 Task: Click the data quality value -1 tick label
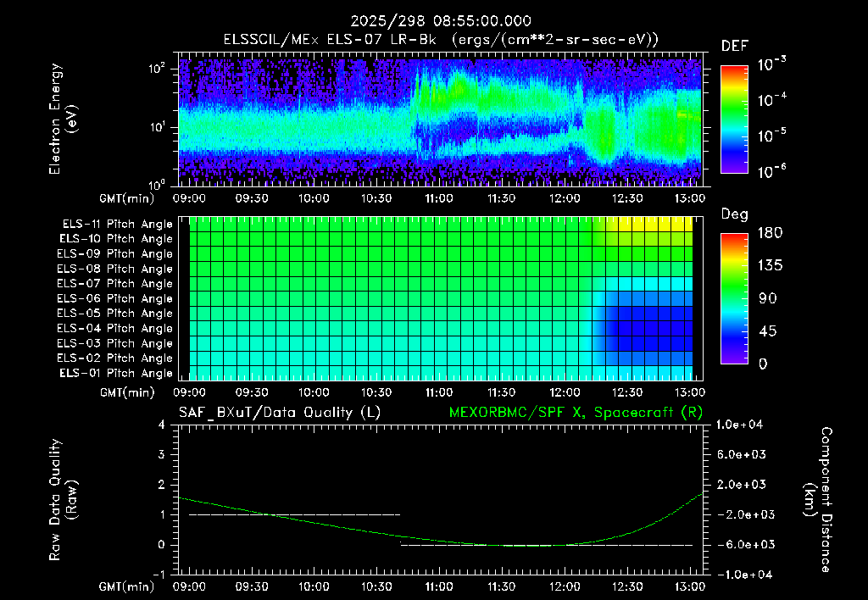pyautogui.click(x=159, y=575)
